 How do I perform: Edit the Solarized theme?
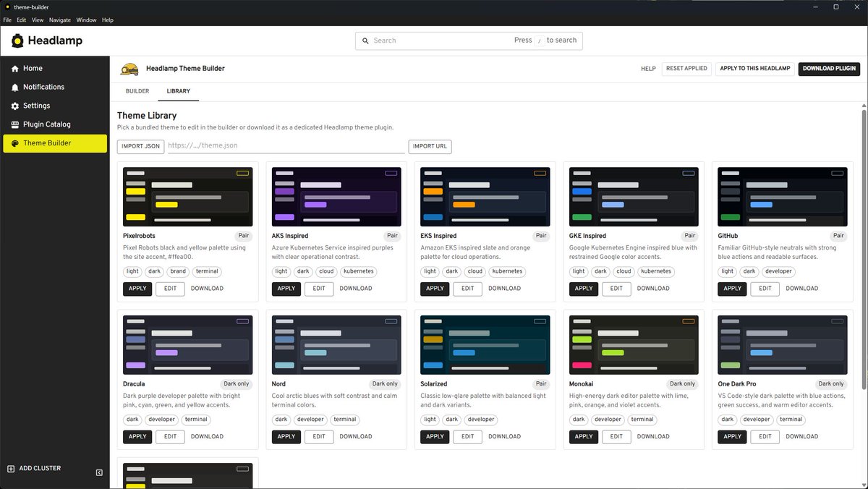point(468,437)
